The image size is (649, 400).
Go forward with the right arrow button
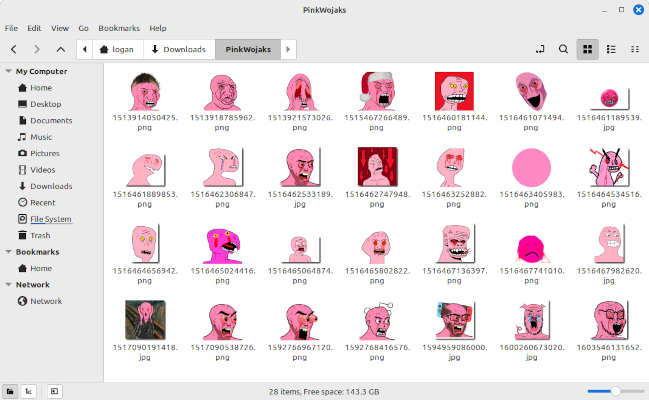coord(37,49)
